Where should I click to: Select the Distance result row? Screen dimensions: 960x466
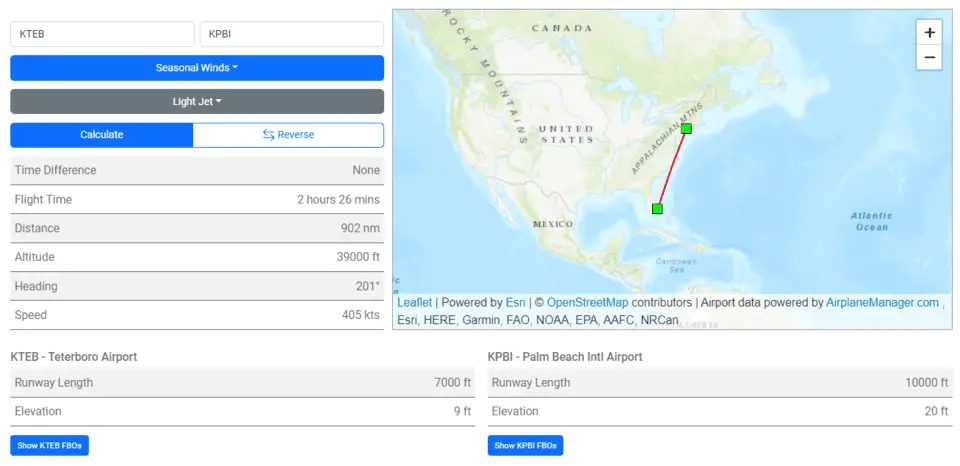click(197, 228)
